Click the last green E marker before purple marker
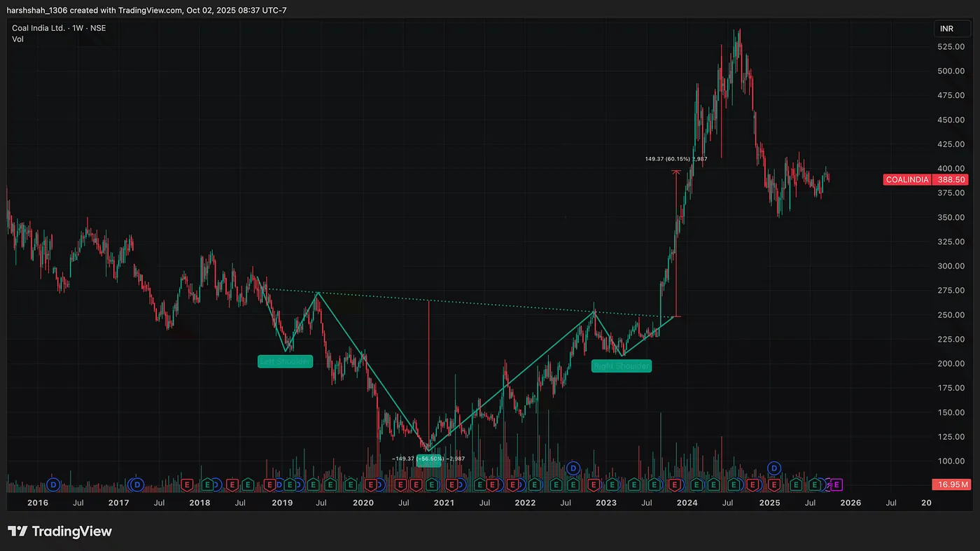Screen dimensions: 980x551 (x=815, y=484)
